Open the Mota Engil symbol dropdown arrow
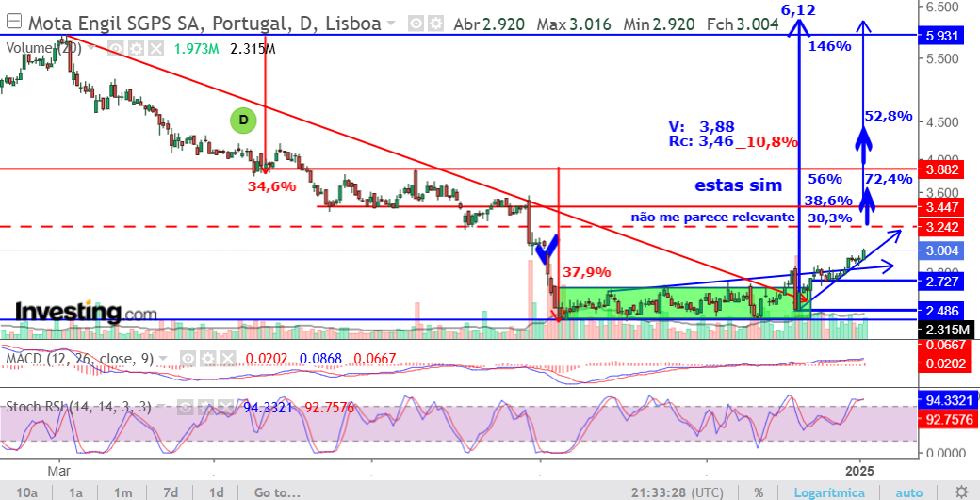The image size is (980, 500). point(391,24)
